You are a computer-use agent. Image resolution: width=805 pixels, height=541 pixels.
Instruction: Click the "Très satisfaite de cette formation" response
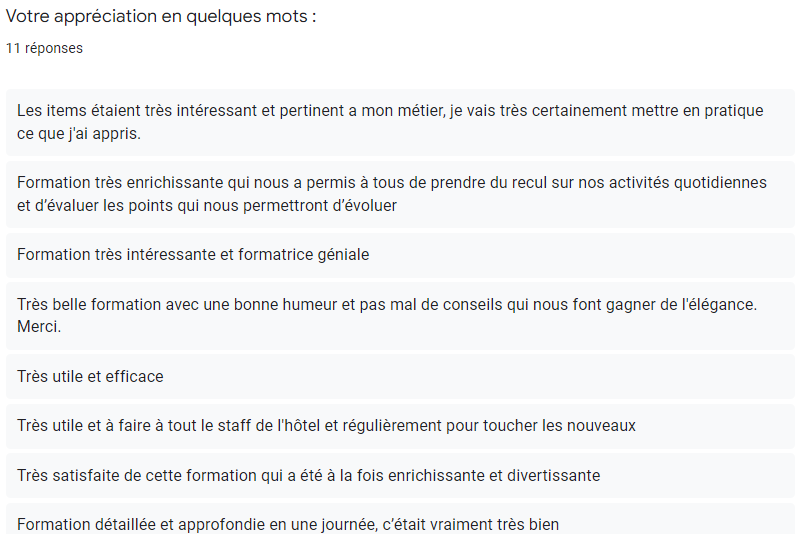coord(400,476)
